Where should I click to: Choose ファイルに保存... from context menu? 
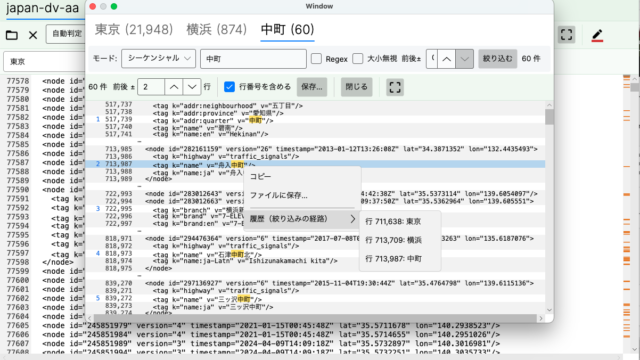pyautogui.click(x=302, y=196)
